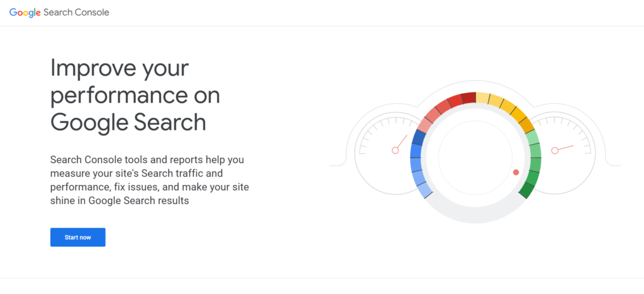
Task: Click the lightest blue segment at dial bottom
Action: [425, 190]
